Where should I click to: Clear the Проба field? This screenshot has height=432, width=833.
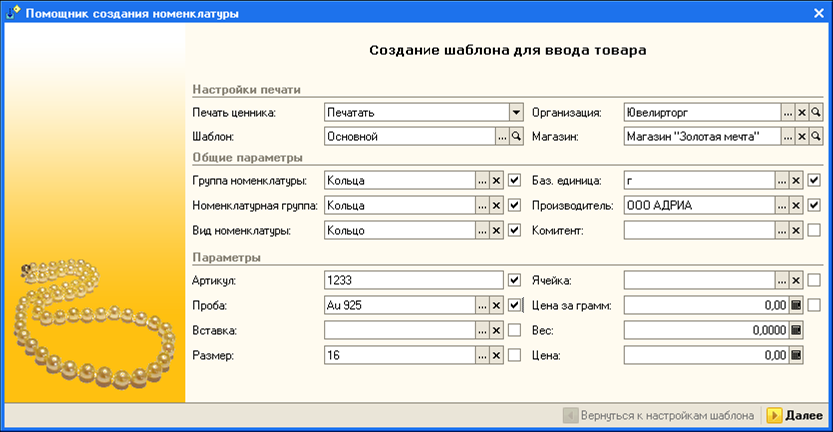tap(496, 306)
